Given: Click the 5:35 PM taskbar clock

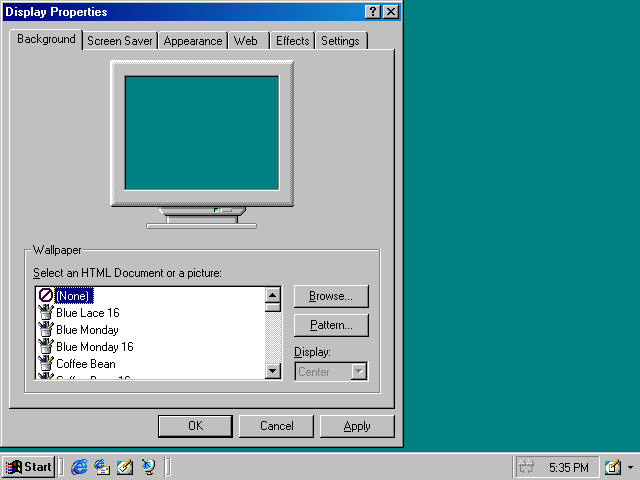Looking at the screenshot, I should pyautogui.click(x=569, y=467).
